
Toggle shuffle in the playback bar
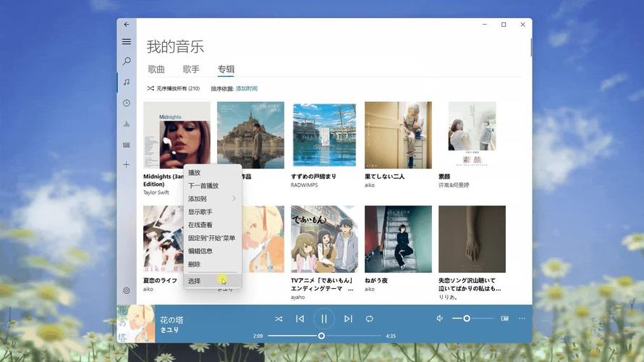click(x=279, y=319)
